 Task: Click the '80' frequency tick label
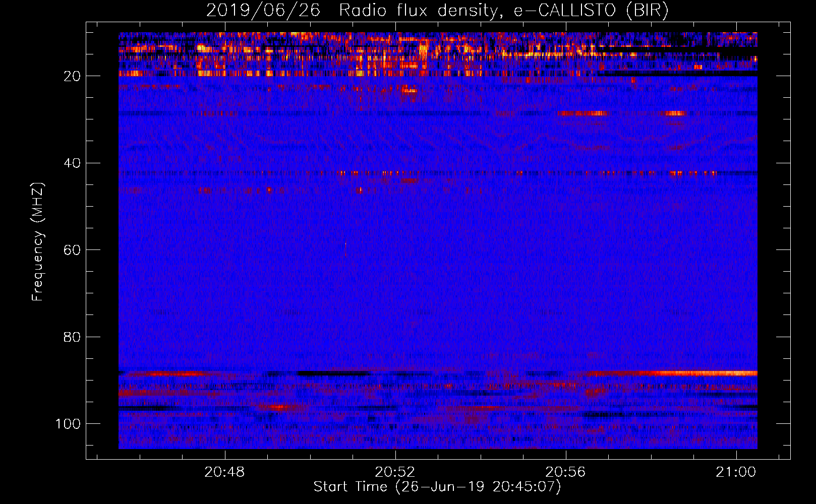[x=73, y=337]
